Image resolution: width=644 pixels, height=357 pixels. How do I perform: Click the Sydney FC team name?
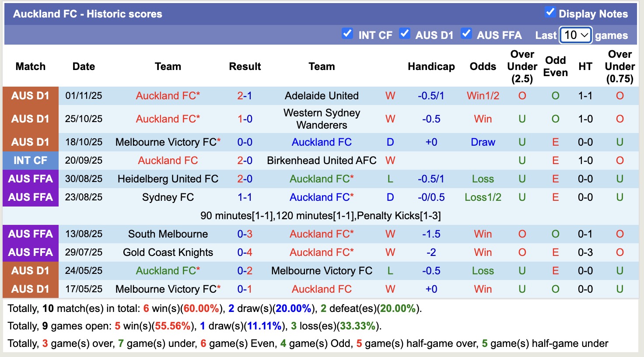[x=168, y=197]
